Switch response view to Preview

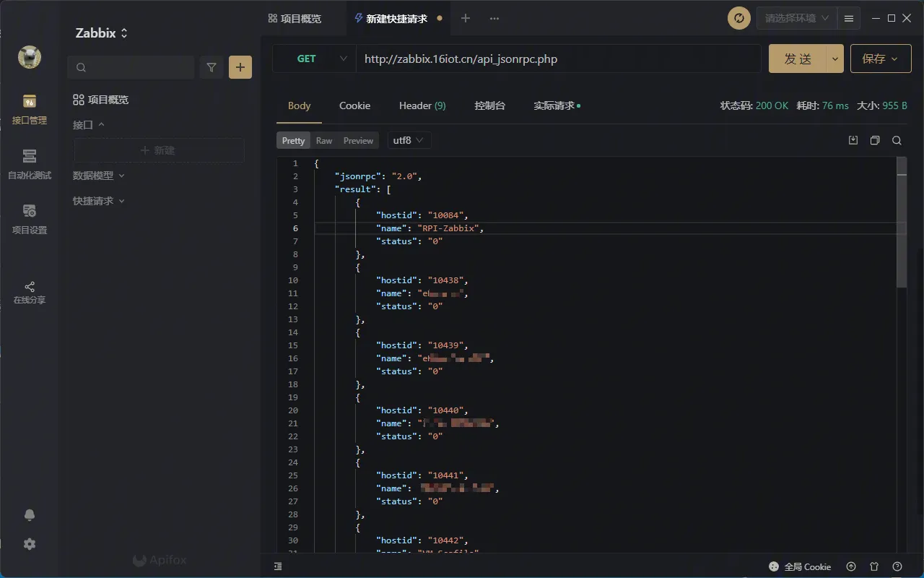click(x=358, y=141)
